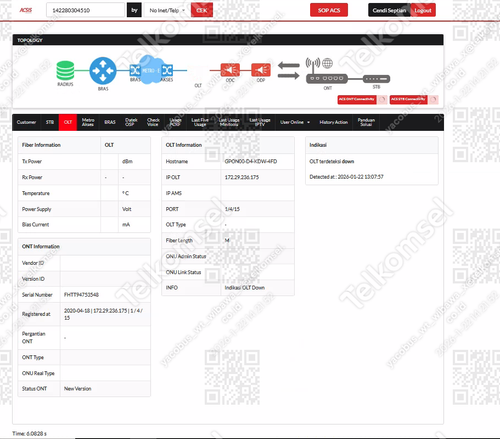Expand the User Online dropdown menu
This screenshot has height=439, width=500.
point(295,122)
